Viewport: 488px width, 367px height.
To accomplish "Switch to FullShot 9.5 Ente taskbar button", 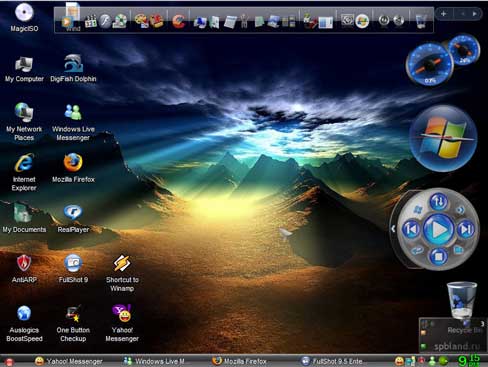I will pos(331,361).
